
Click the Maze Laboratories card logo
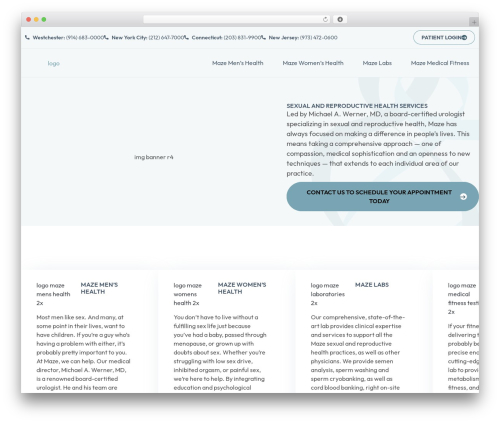pos(328,294)
